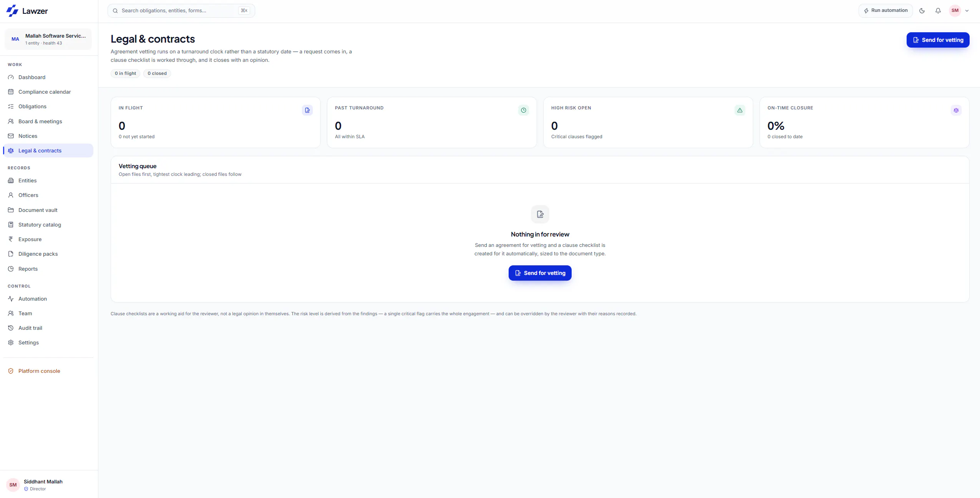Open Siddhant Mallah profile at sidebar bottom

tap(49, 485)
